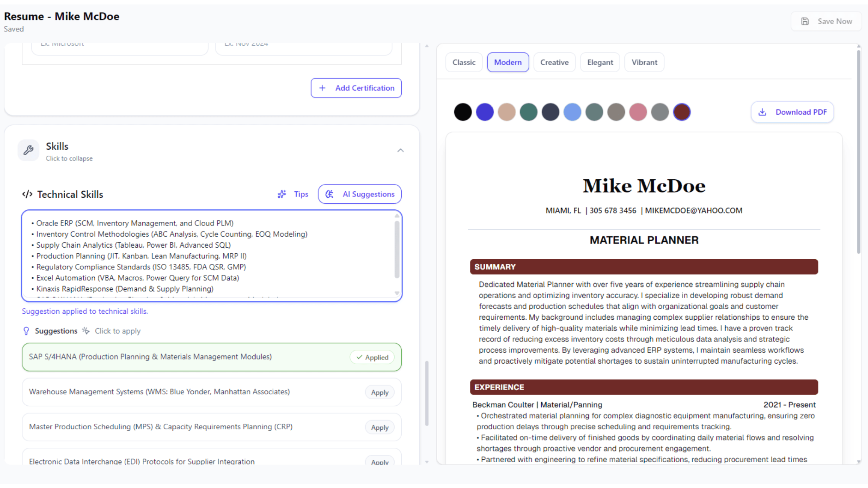Click the wand icon beside Click to apply

pos(86,330)
